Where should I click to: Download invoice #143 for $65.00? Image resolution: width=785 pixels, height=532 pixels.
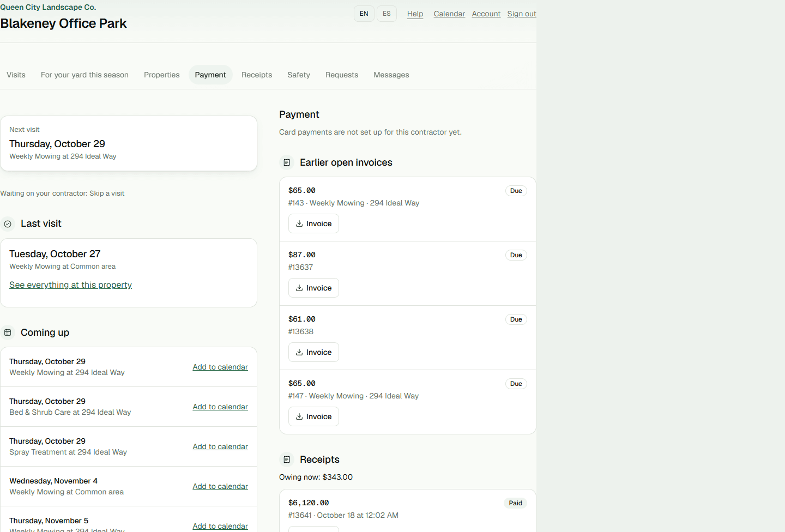coord(313,223)
